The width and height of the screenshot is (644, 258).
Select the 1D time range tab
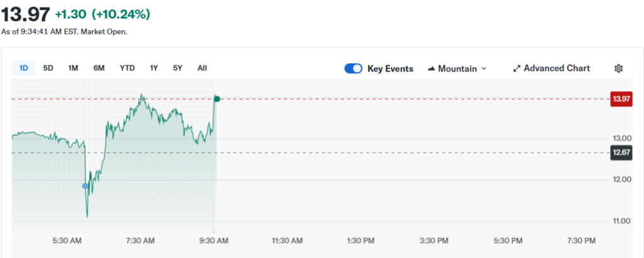tap(24, 68)
